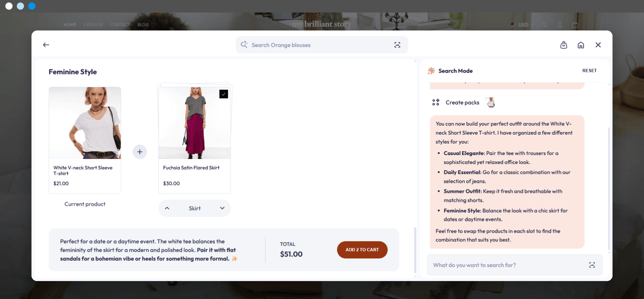Click the AI search icon in search bar
This screenshot has width=644, height=299.
tap(244, 45)
